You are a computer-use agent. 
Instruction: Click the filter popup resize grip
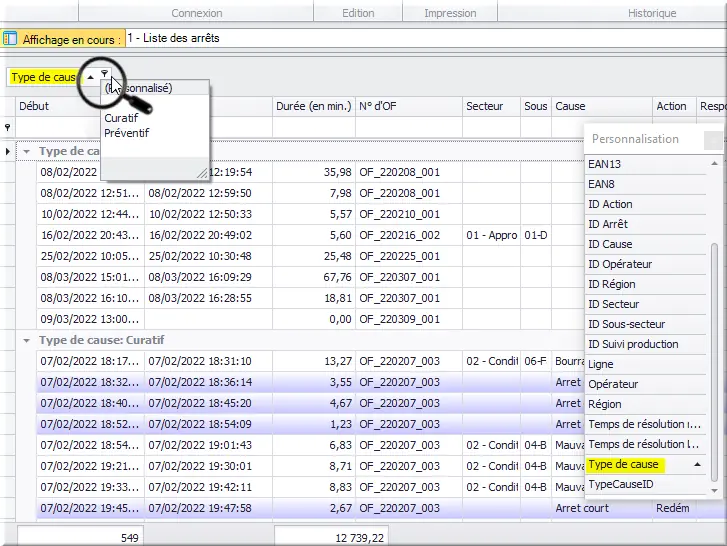202,174
